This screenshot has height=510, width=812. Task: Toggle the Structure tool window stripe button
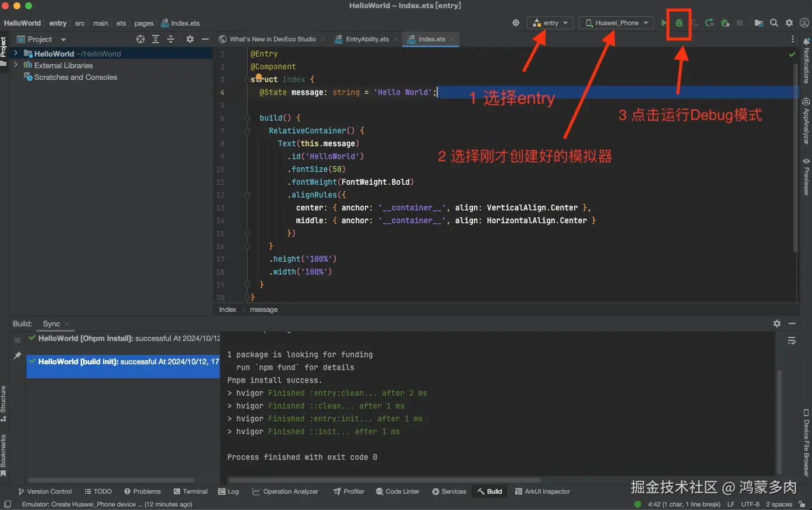pos(3,403)
